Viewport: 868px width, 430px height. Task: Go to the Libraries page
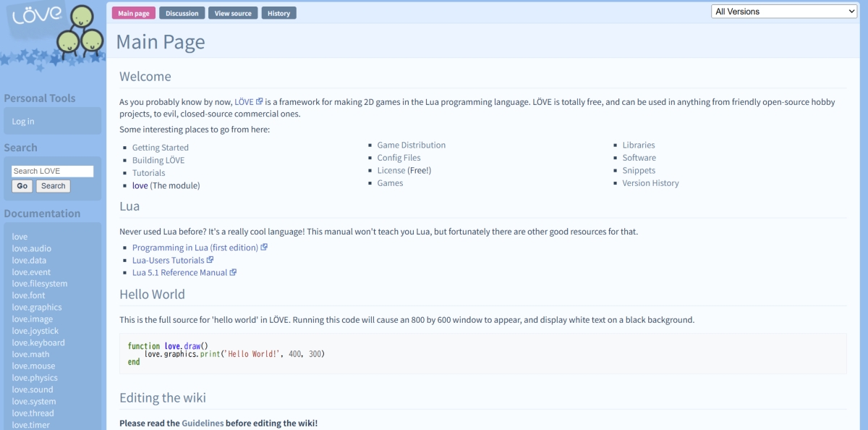pos(638,146)
